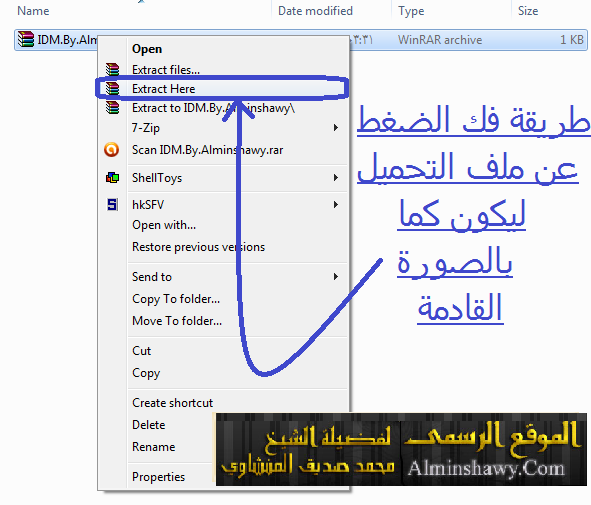This screenshot has width=591, height=505.
Task: Sort by the Size column header
Action: click(528, 11)
